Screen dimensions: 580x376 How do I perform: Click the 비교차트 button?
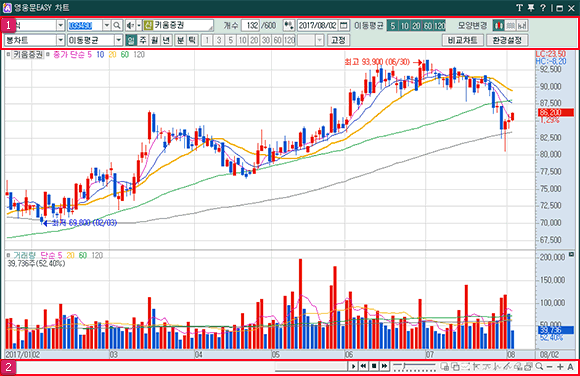pyautogui.click(x=462, y=40)
